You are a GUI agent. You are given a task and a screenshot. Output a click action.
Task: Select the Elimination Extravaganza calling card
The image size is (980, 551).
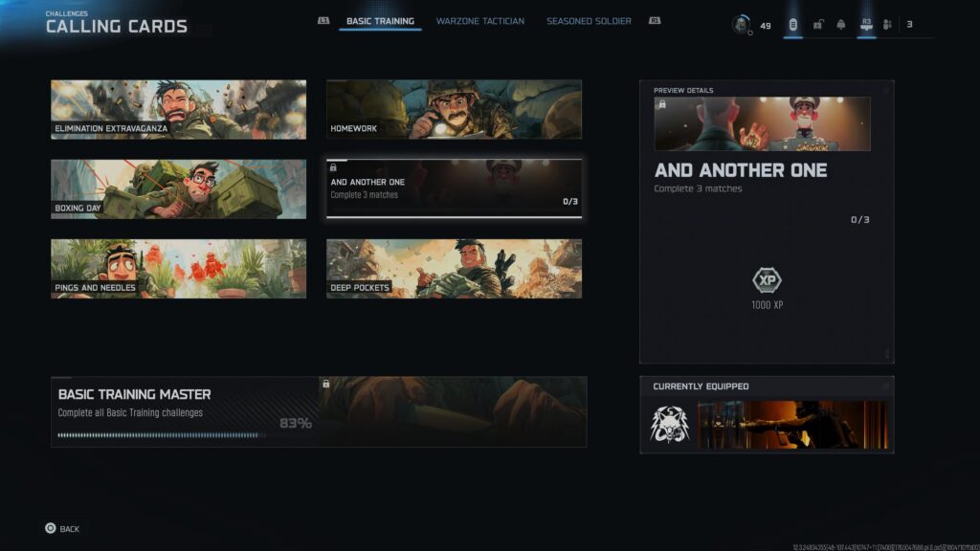coord(178,109)
